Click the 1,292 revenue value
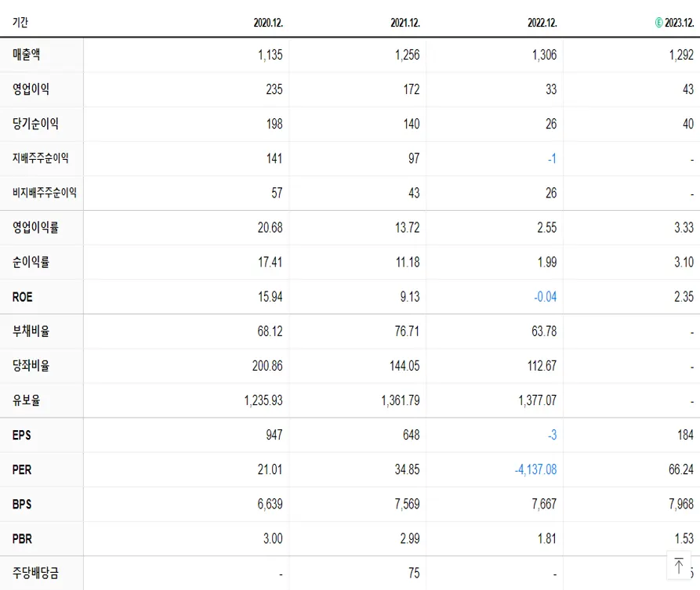The height and width of the screenshot is (590, 700). pyautogui.click(x=681, y=55)
